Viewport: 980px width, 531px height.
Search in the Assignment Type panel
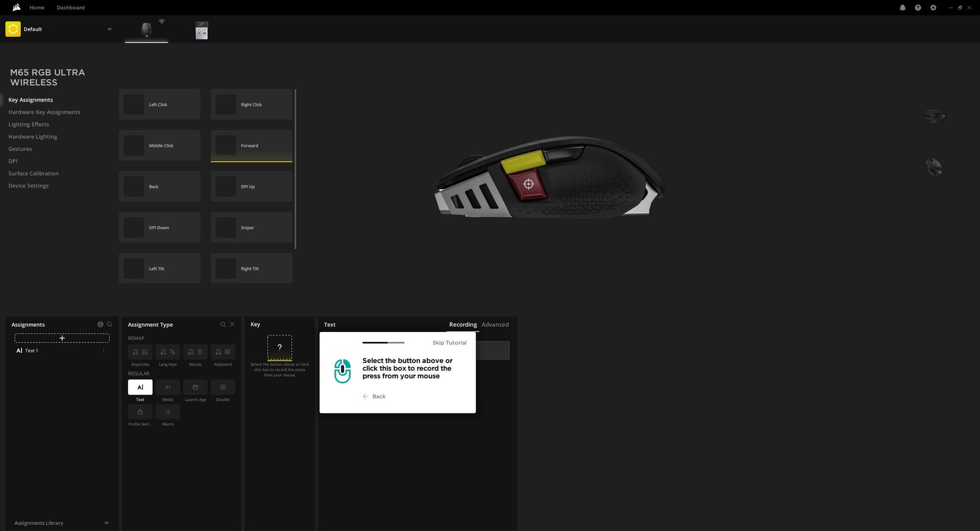coord(223,324)
